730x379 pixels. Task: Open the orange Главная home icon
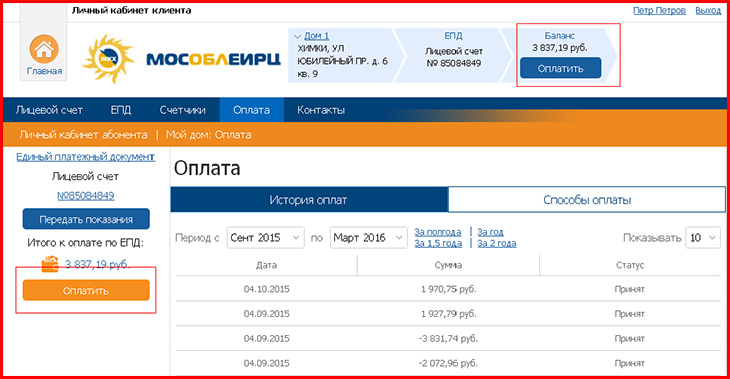click(x=44, y=49)
